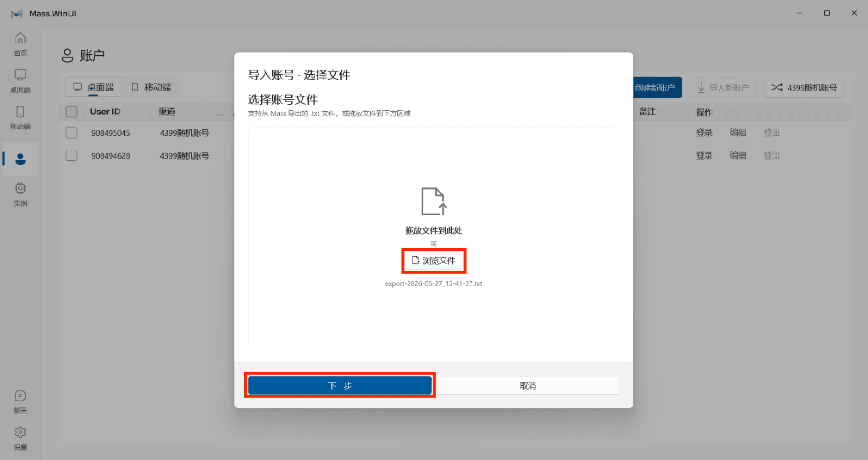
Task: Click the Mass.WinUI app logo
Action: click(16, 14)
